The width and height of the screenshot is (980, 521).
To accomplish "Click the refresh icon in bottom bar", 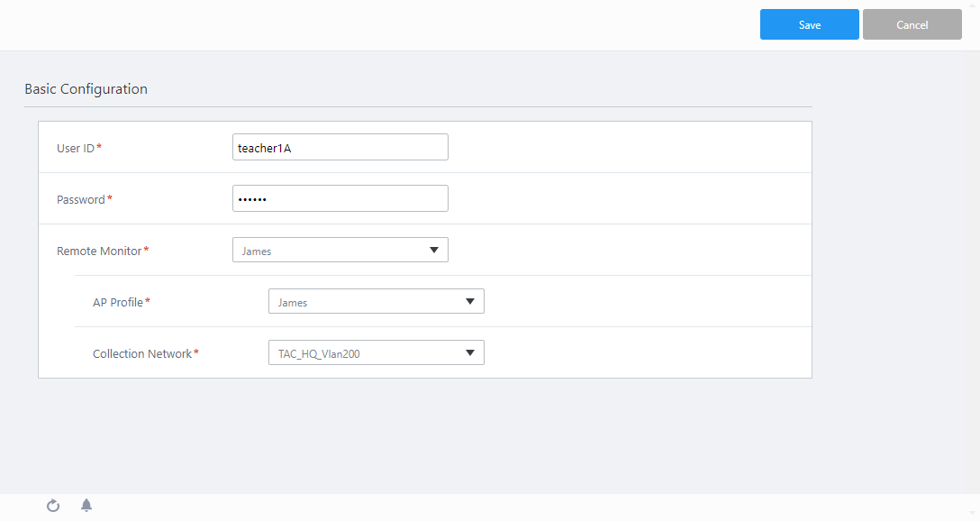I will (53, 506).
